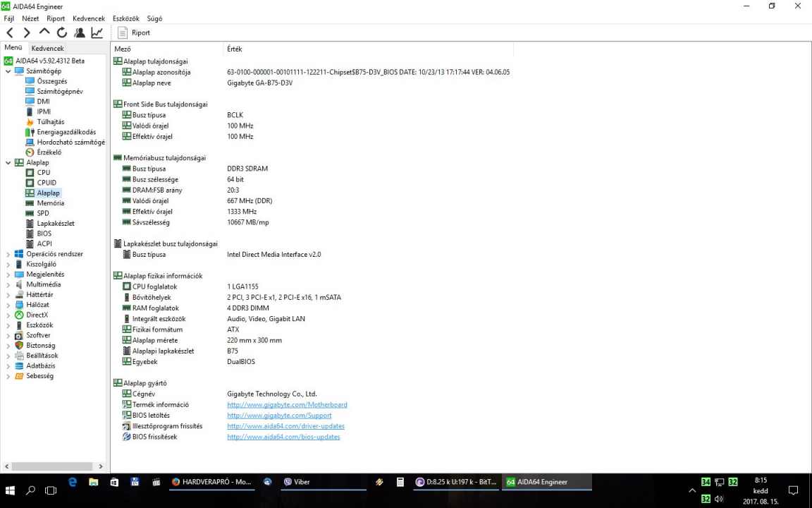Open the gigabyte.com/Support link
The image size is (812, 508).
pyautogui.click(x=279, y=416)
